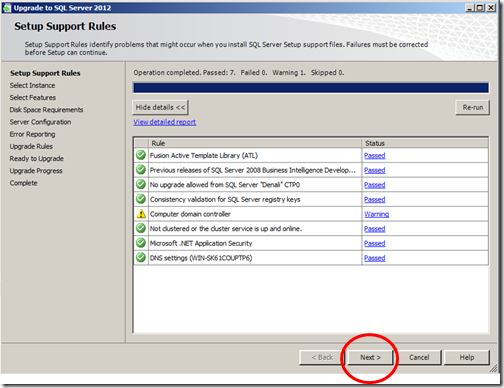Click rule text 'Not clustered or the cluster service'
The height and width of the screenshot is (388, 504).
coord(226,229)
